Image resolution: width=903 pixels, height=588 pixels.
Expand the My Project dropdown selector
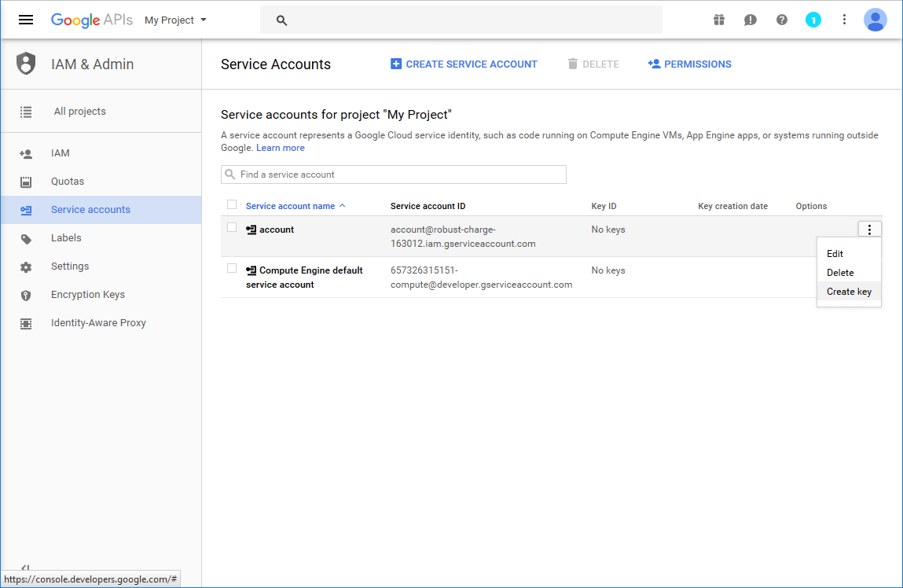click(176, 20)
